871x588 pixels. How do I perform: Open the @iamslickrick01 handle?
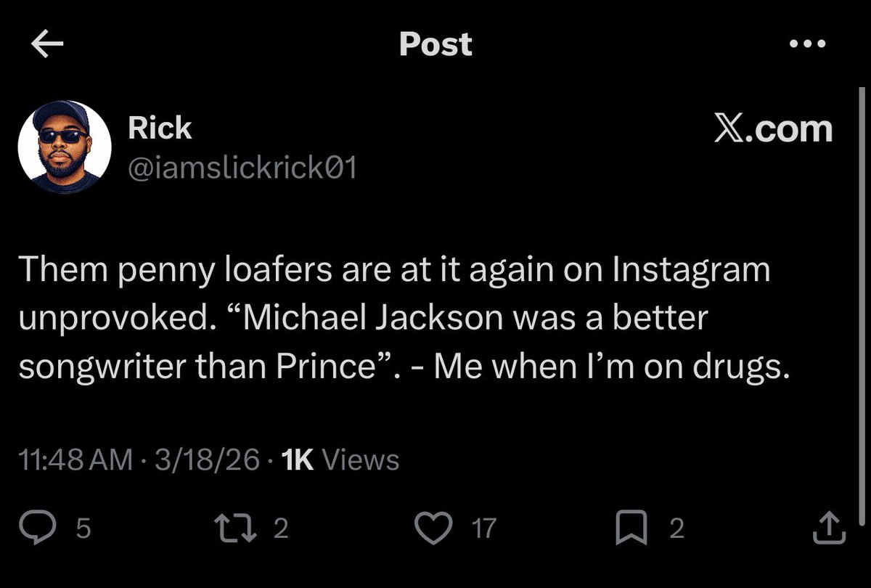coord(242,168)
